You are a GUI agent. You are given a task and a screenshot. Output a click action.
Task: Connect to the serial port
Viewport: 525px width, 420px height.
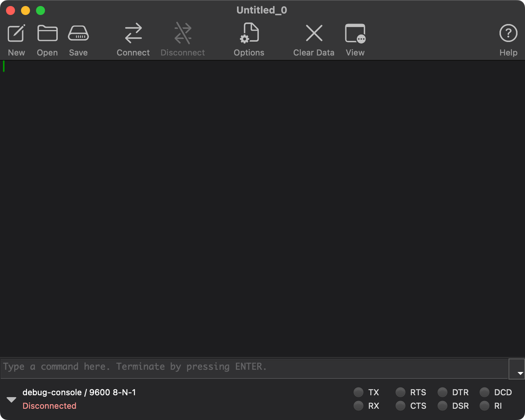[x=133, y=34]
